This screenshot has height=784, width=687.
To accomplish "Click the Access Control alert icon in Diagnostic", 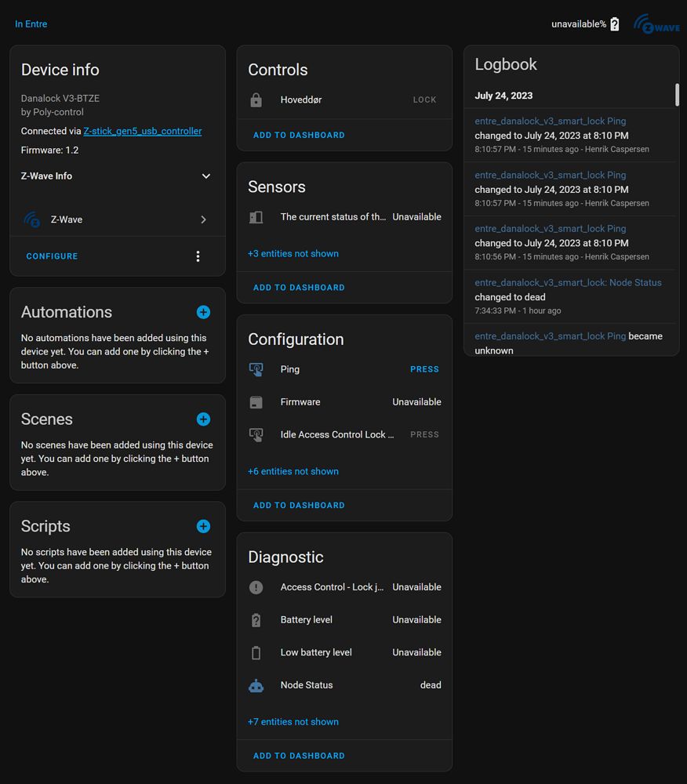I will pos(255,586).
